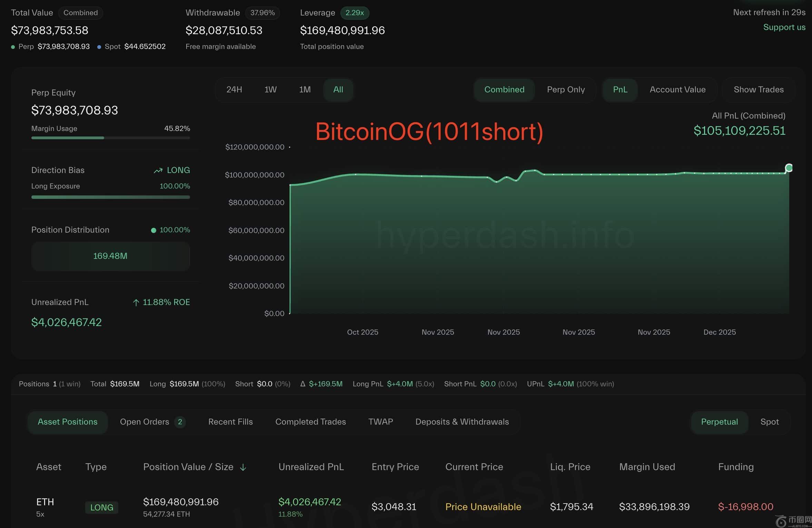The height and width of the screenshot is (528, 812).
Task: Click the latest data point on PnL chart
Action: [789, 168]
